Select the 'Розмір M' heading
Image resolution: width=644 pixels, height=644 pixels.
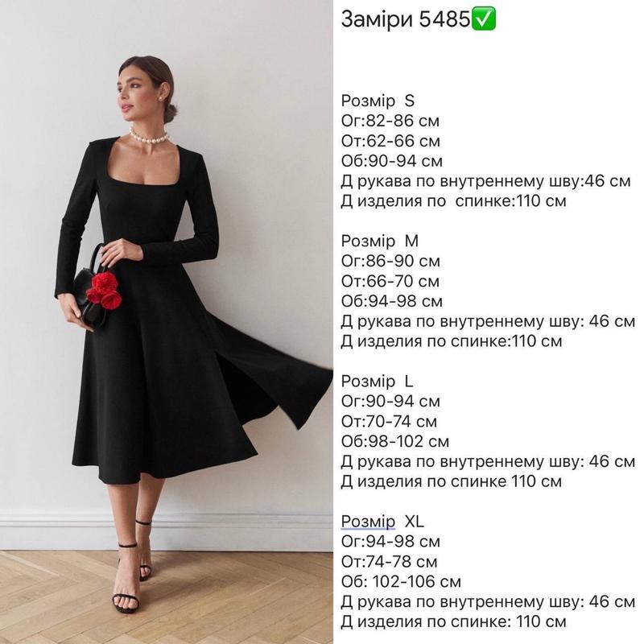380,241
